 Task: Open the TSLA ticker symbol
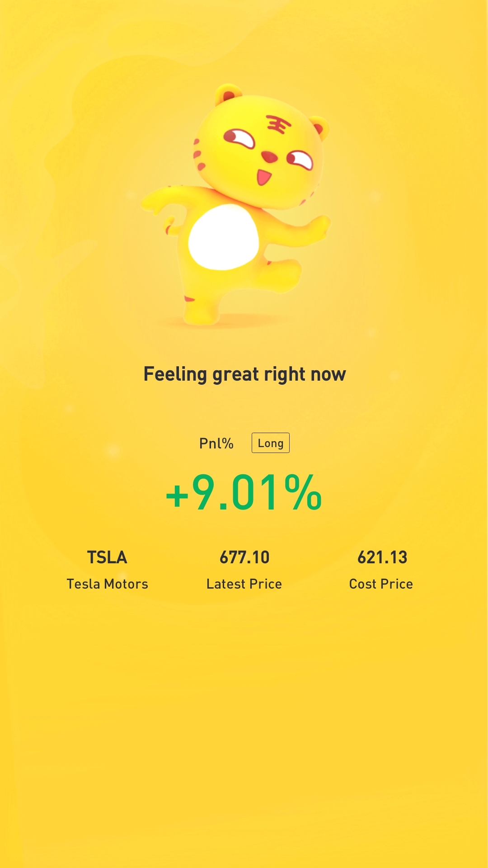coord(107,557)
